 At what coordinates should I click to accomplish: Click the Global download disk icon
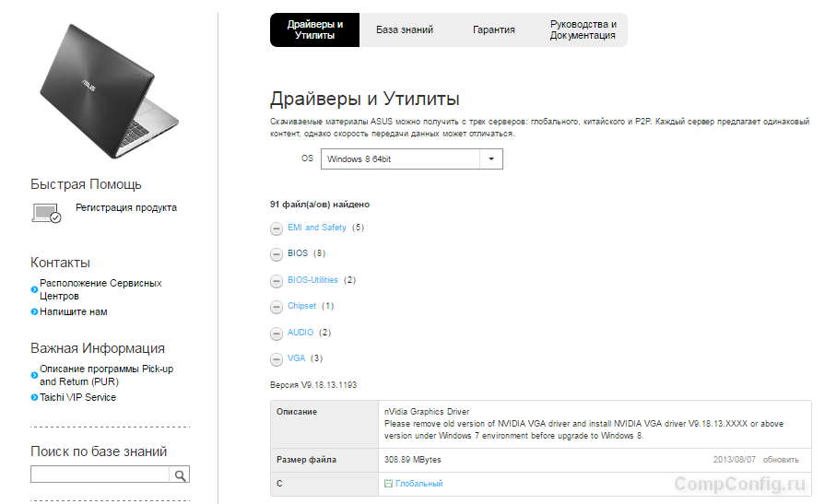click(388, 484)
